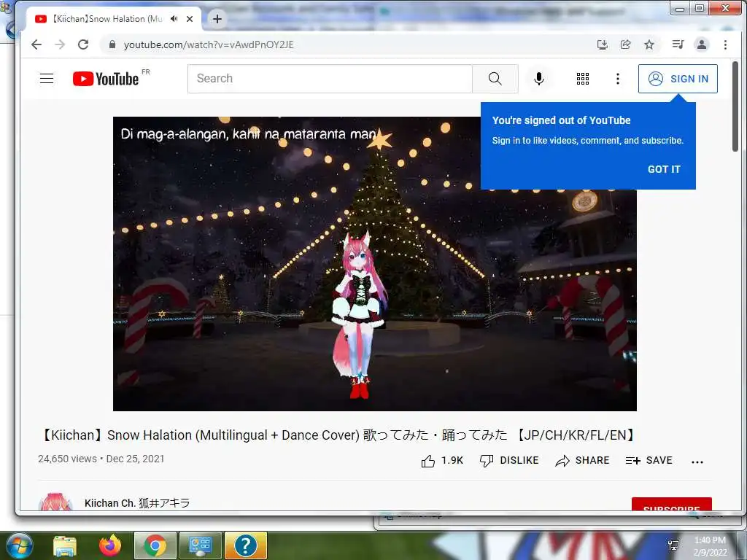
Task: Open YouTube settings three-dot menu
Action: 618,79
